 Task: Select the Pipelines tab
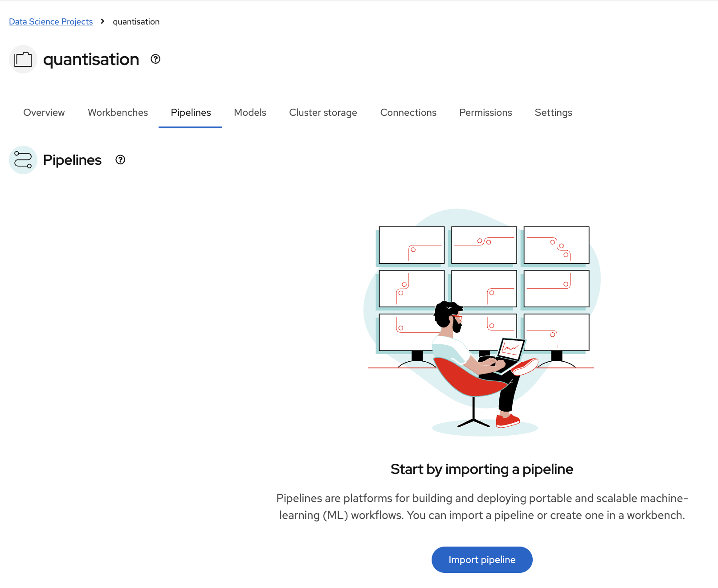click(x=191, y=113)
